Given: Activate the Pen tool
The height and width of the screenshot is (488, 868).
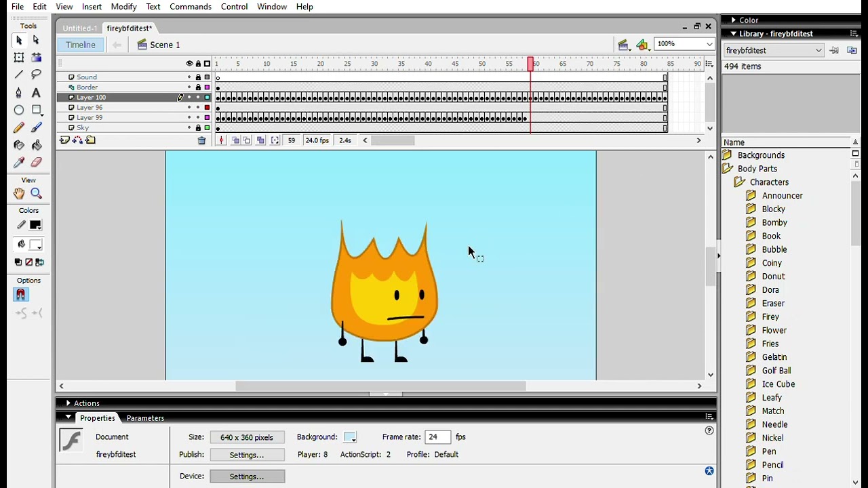Looking at the screenshot, I should click(x=19, y=93).
